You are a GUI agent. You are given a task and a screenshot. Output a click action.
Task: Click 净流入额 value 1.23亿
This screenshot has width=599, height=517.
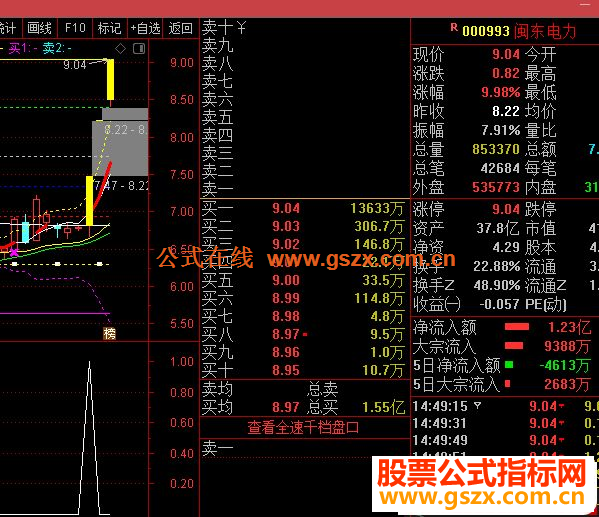[569, 327]
